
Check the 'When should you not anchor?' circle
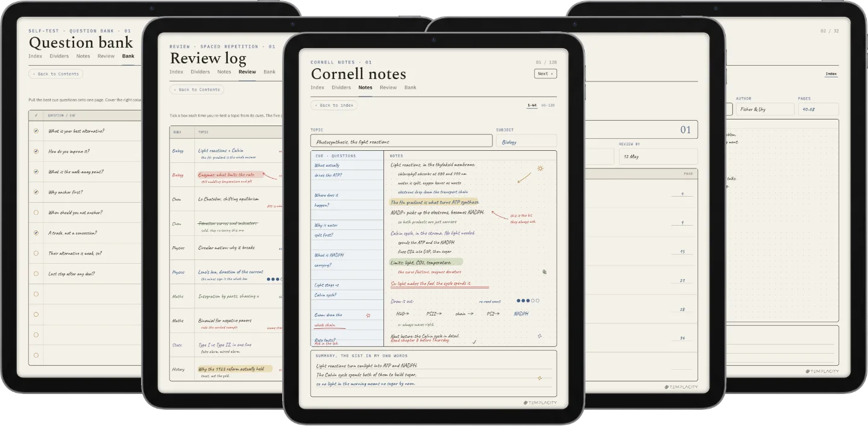tap(36, 212)
